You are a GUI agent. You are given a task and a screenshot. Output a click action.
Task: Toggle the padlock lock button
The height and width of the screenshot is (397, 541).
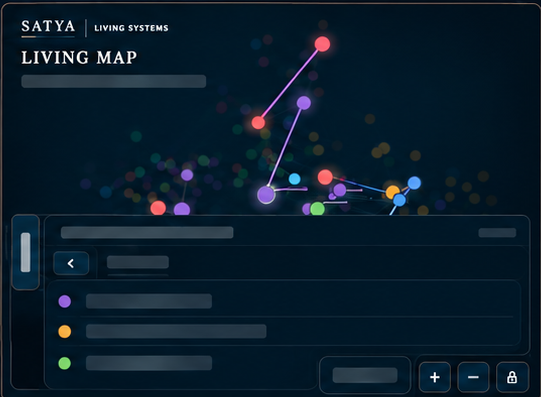point(512,377)
